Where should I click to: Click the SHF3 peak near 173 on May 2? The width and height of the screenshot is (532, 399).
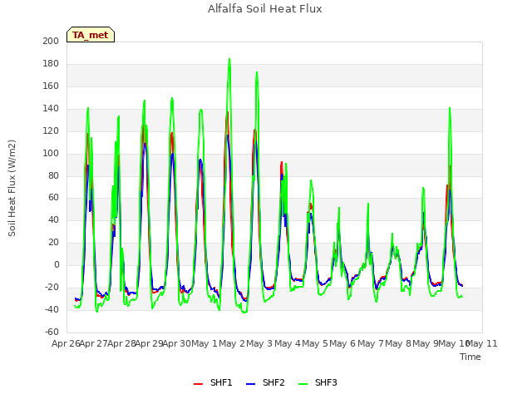point(257,72)
